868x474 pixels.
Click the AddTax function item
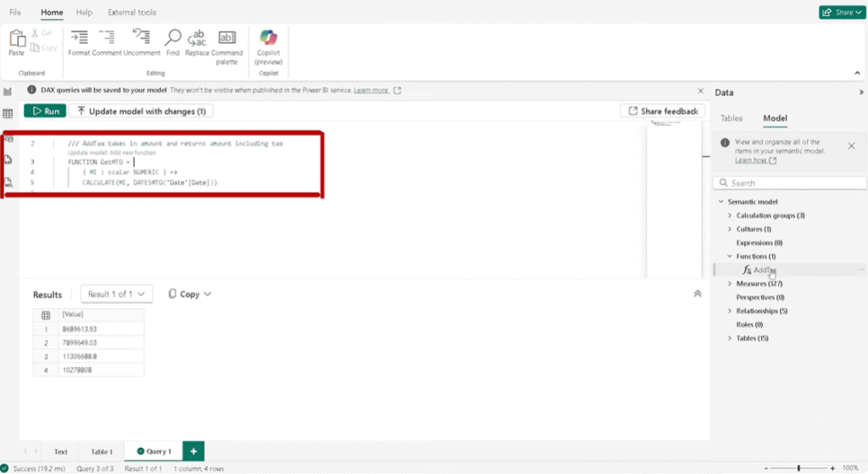765,270
